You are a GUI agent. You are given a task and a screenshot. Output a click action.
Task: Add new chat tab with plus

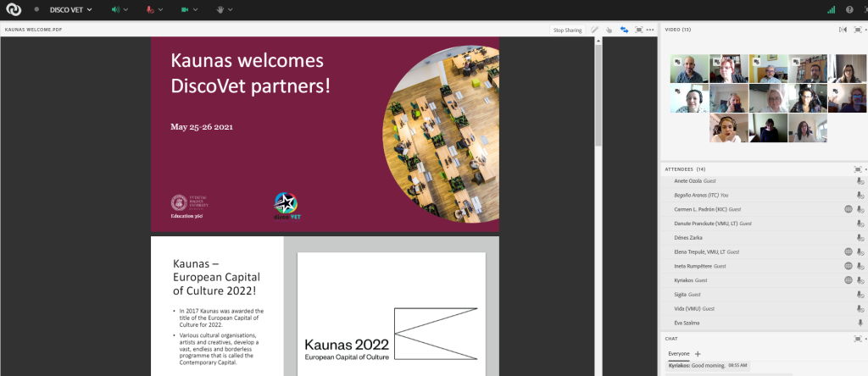point(698,353)
